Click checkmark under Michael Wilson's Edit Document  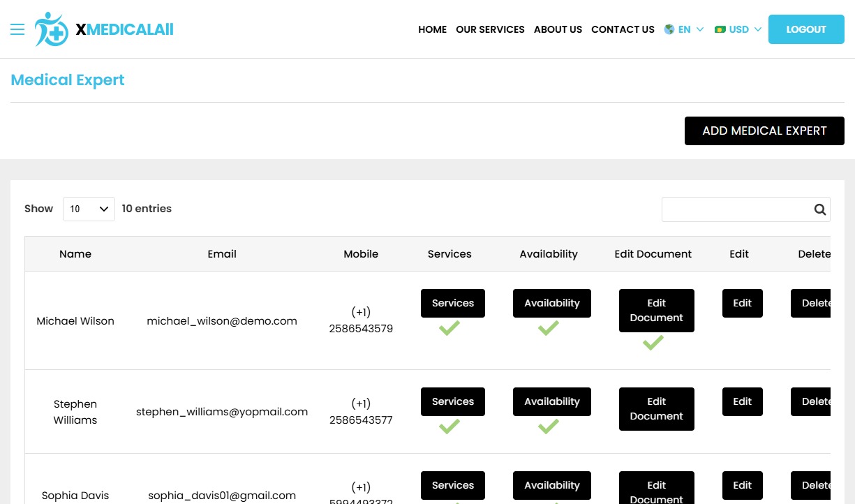pyautogui.click(x=653, y=343)
